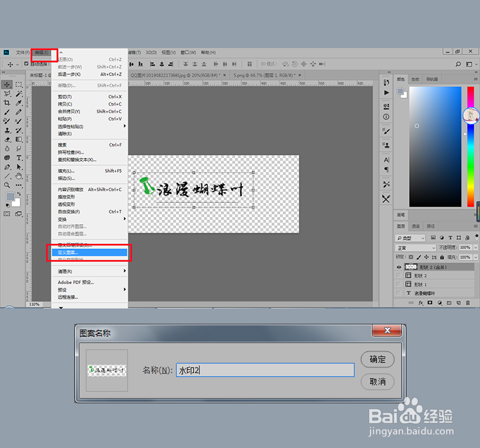This screenshot has height=448, width=480.
Task: Open the search magnifier in options bar
Action: tap(458, 64)
